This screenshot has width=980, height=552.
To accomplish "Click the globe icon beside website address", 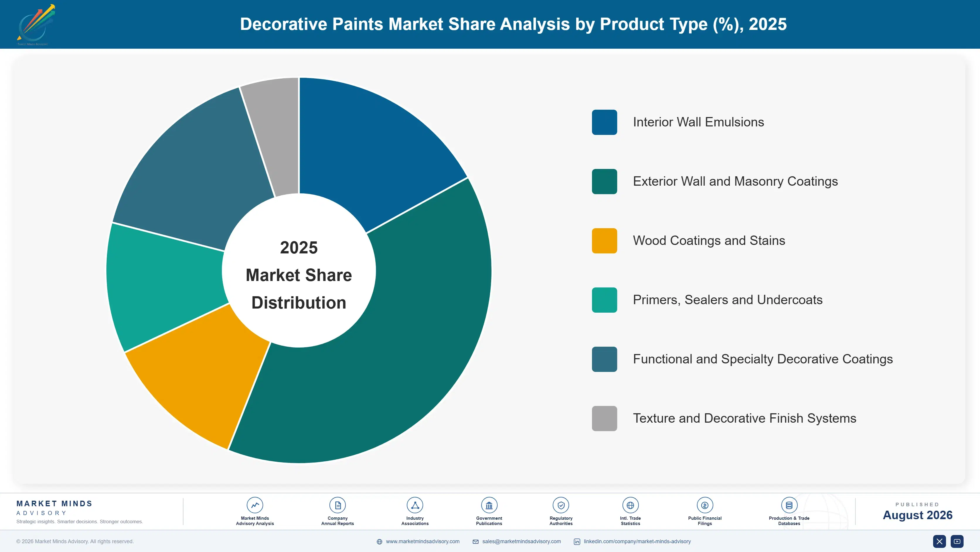I will tap(379, 542).
